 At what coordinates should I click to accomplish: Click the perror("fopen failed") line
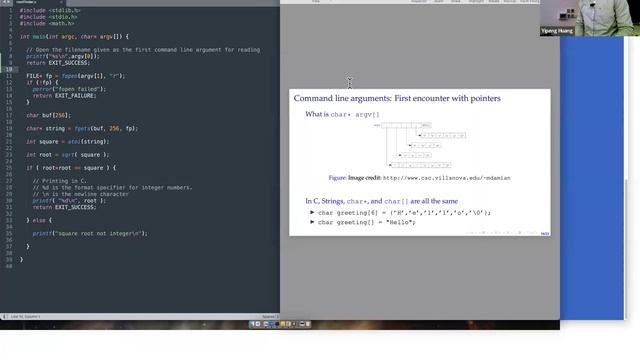[x=69, y=89]
